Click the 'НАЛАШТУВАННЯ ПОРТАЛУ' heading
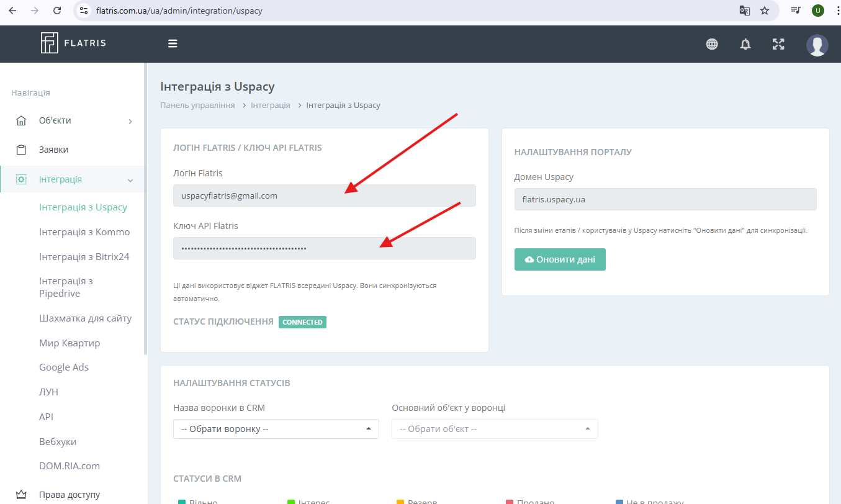 click(573, 151)
